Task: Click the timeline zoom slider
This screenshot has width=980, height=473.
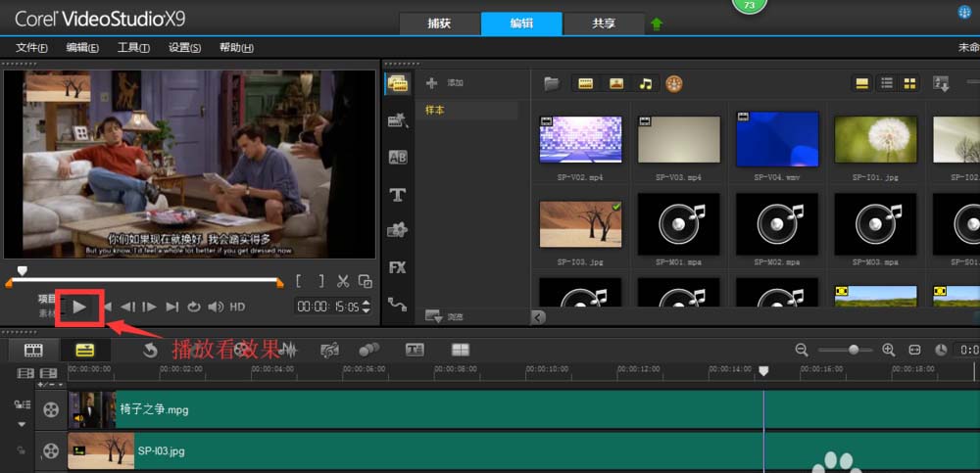Action: tap(854, 350)
